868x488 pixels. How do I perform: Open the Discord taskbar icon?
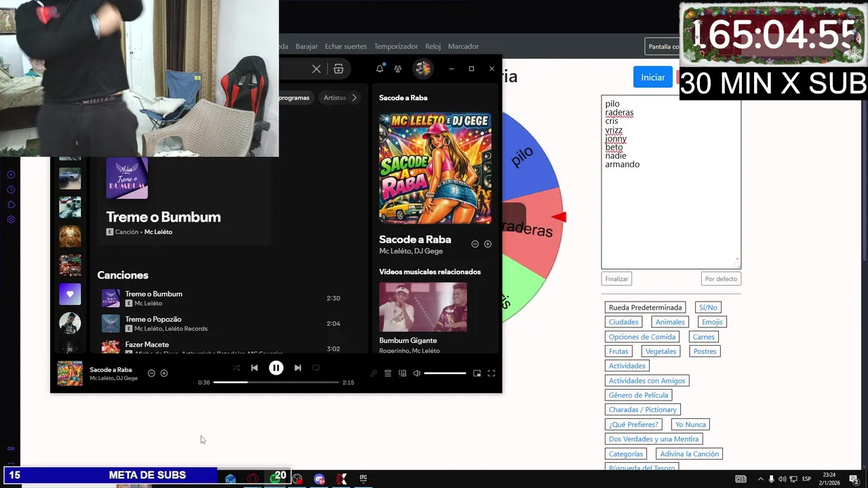pos(319,479)
